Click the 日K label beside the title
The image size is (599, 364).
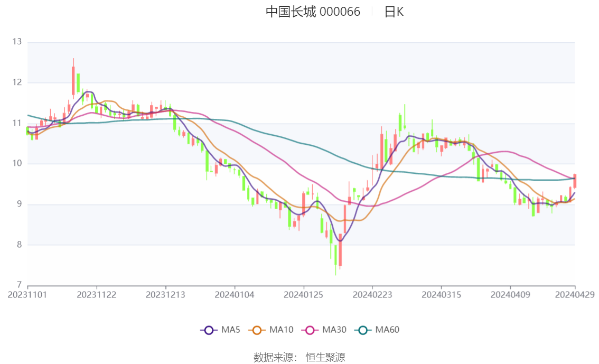click(394, 12)
